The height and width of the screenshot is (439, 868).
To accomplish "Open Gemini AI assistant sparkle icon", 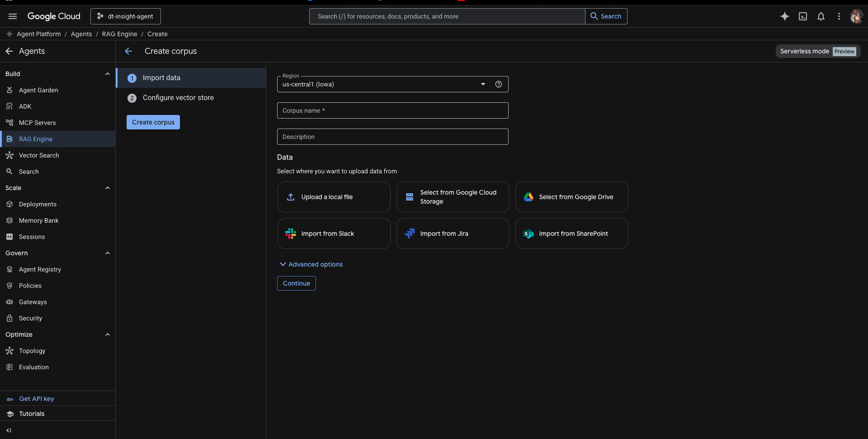I will [x=785, y=16].
